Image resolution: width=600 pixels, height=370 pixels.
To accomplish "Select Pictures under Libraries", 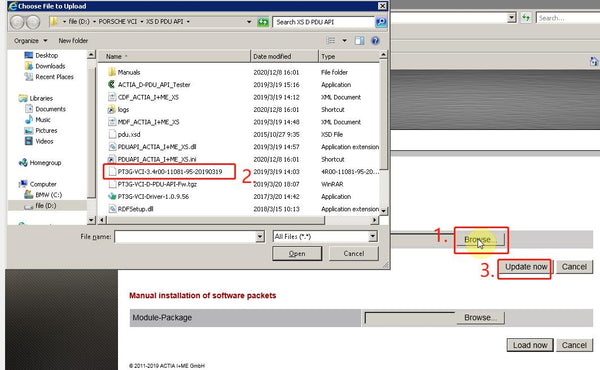I will point(46,130).
